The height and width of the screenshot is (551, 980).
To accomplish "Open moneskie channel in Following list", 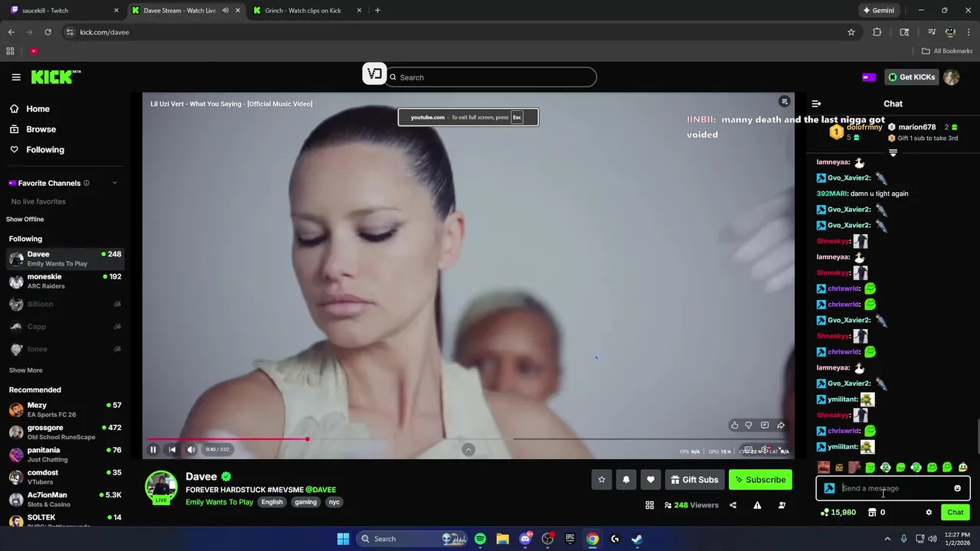I will tap(65, 281).
